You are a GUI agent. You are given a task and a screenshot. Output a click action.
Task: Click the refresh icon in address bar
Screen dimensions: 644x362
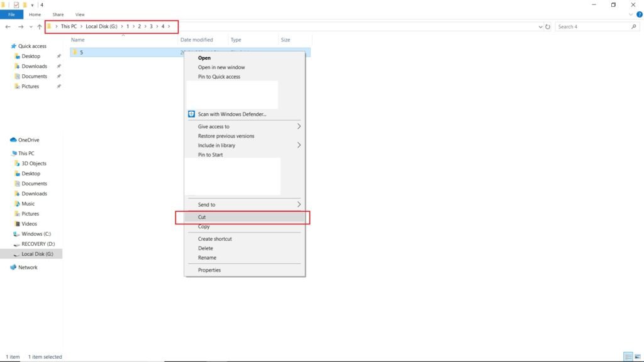(x=548, y=26)
